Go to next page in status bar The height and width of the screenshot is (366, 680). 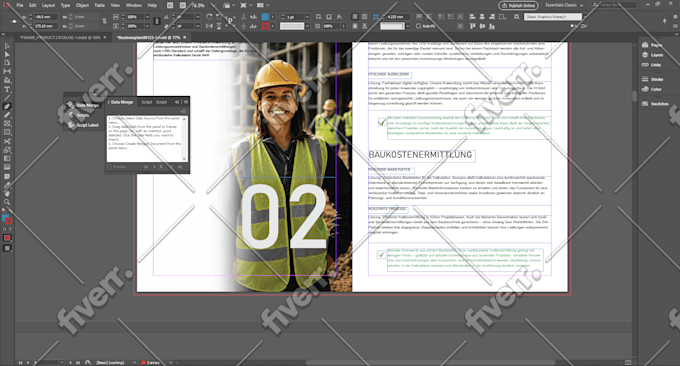[71, 362]
